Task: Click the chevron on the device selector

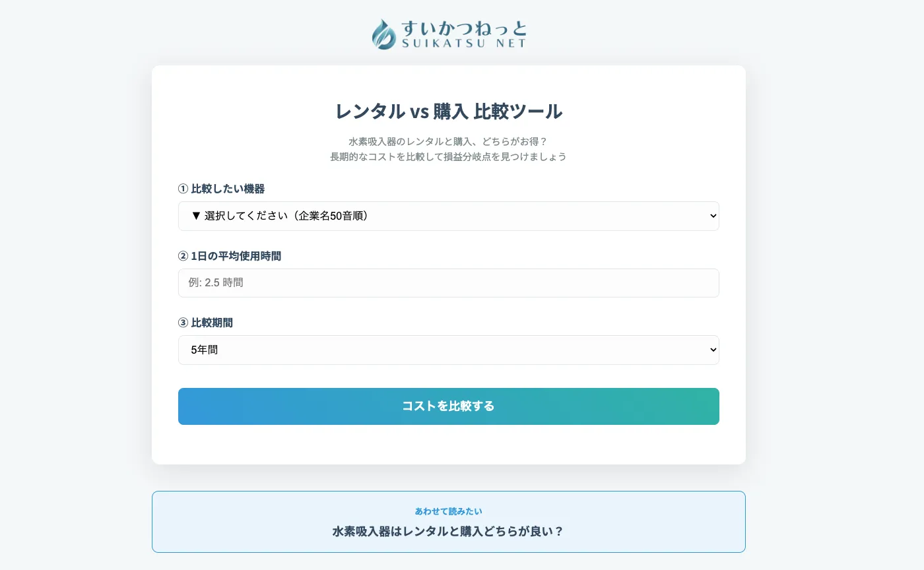Action: click(x=712, y=216)
